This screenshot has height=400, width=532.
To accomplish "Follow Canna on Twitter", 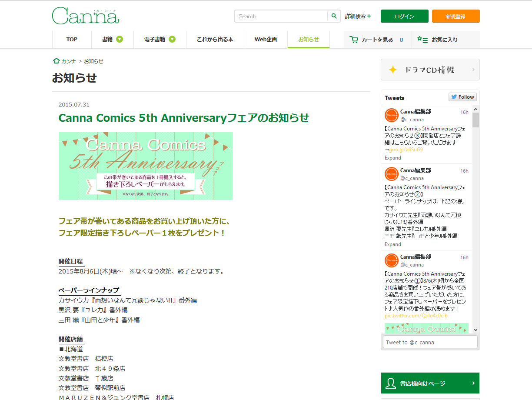I will [x=462, y=97].
